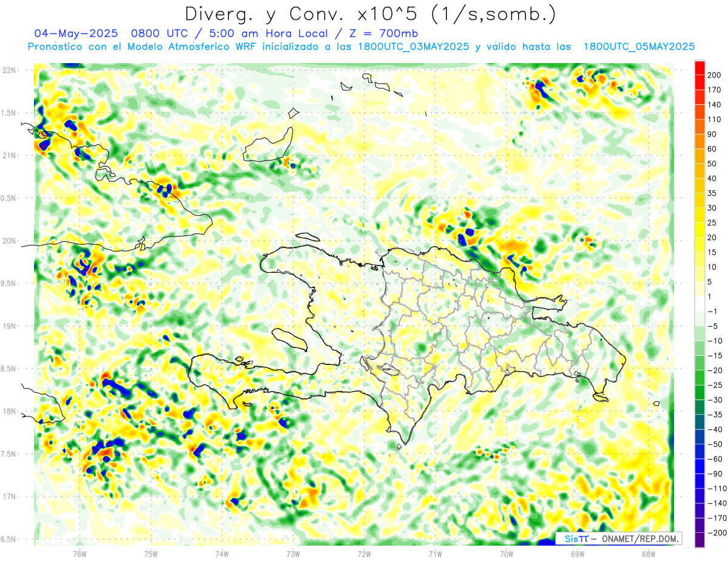Viewport: 728px width, 562px height.
Task: Click the positive '110' color scale label
Action: 715,119
